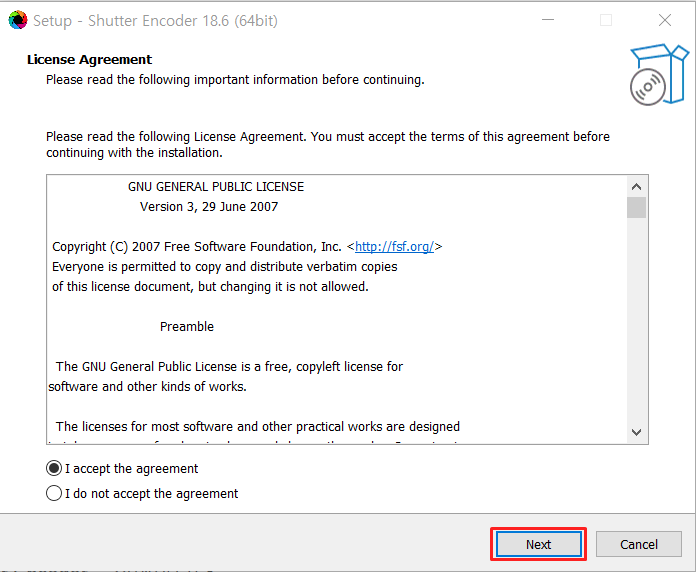Click the Cancel button
This screenshot has height=572, width=696.
click(x=639, y=544)
